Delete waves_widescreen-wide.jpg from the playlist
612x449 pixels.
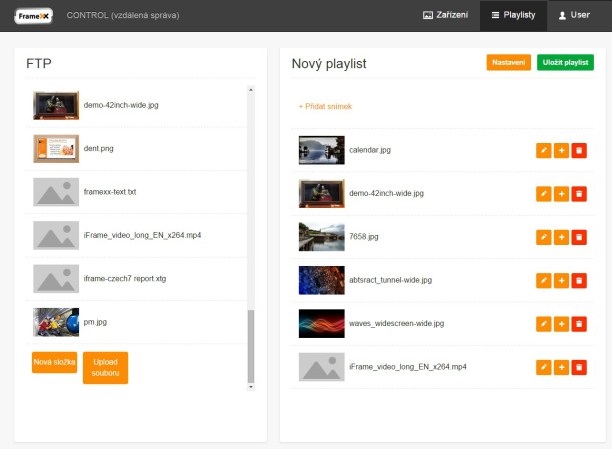pyautogui.click(x=579, y=324)
